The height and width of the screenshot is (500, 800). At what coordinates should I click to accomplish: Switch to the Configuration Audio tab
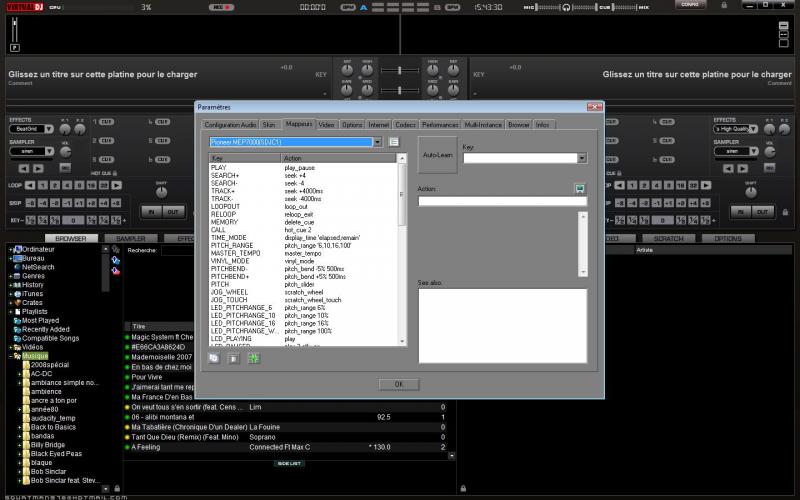230,125
